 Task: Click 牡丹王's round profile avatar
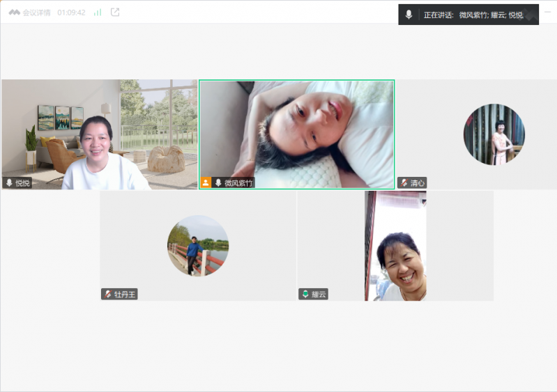tap(198, 245)
